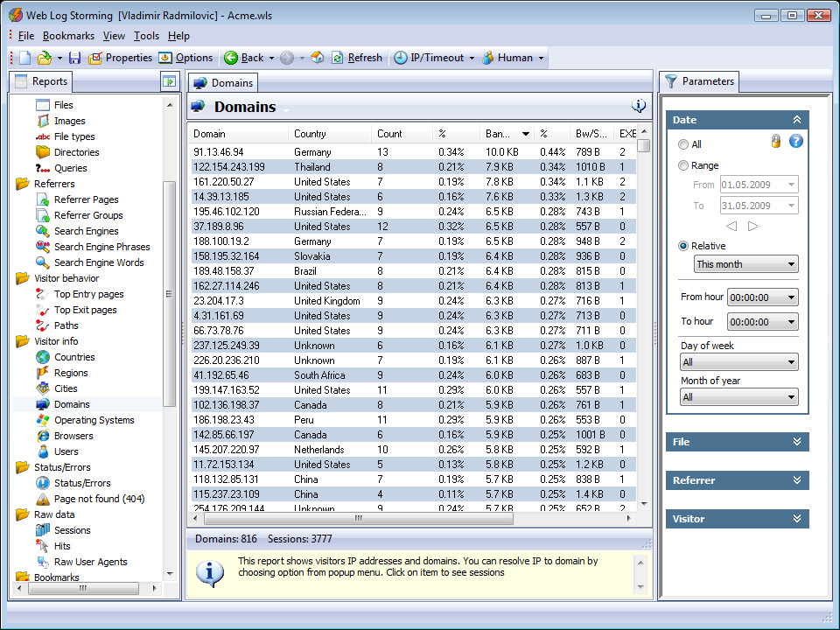This screenshot has height=630, width=840.
Task: Open the Users report
Action: [x=57, y=451]
